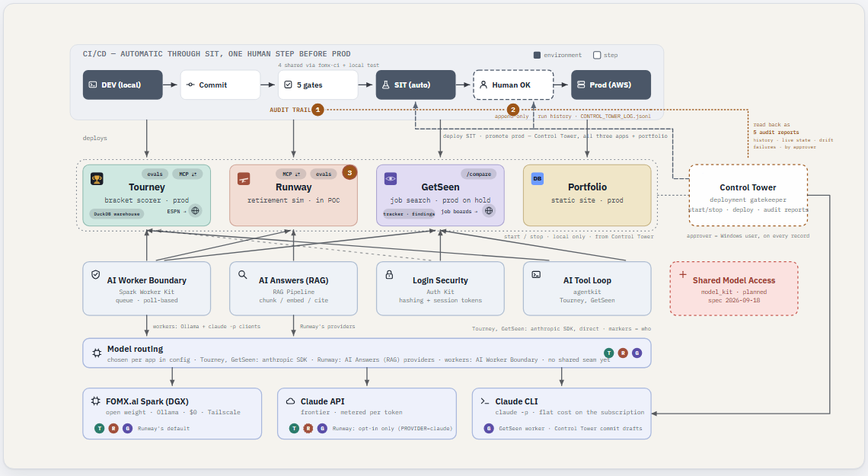Click the cloud icon in Claude API
The image size is (868, 476).
point(290,401)
